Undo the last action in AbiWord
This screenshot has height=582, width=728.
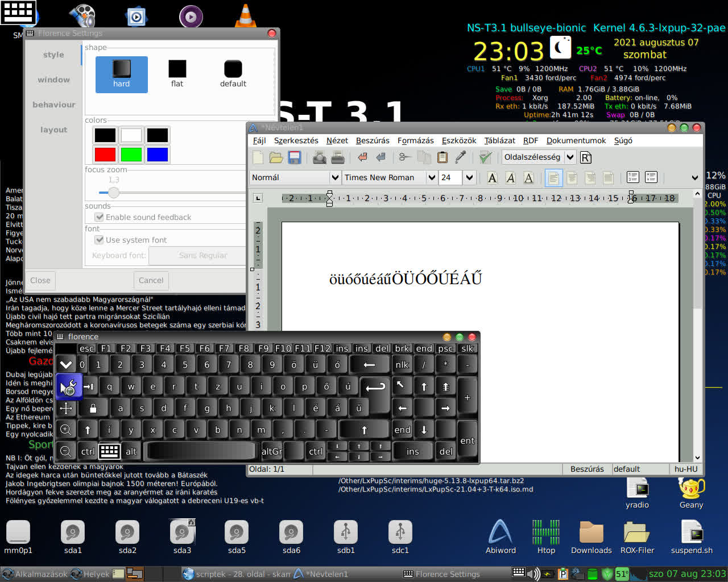[x=362, y=157]
